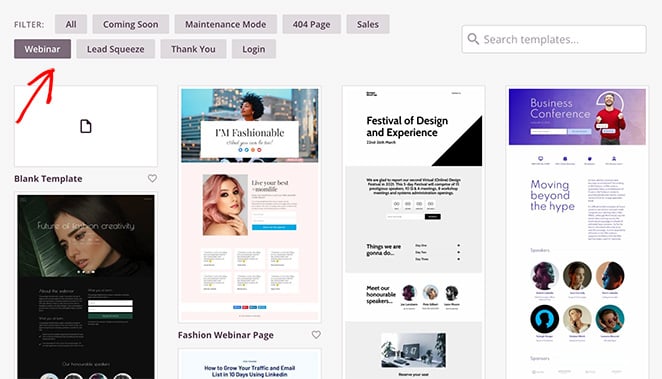662x379 pixels.
Task: Open the Blank Template thumbnail
Action: pos(86,126)
